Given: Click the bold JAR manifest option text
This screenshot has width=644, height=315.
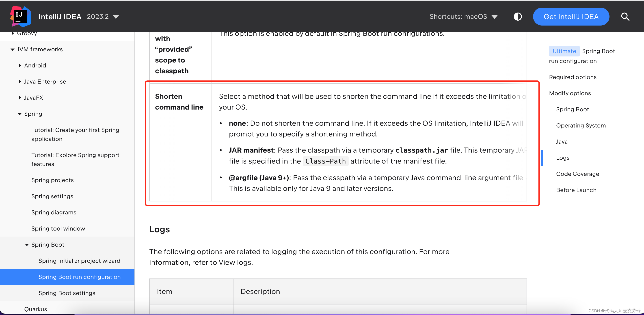Looking at the screenshot, I should (251, 150).
